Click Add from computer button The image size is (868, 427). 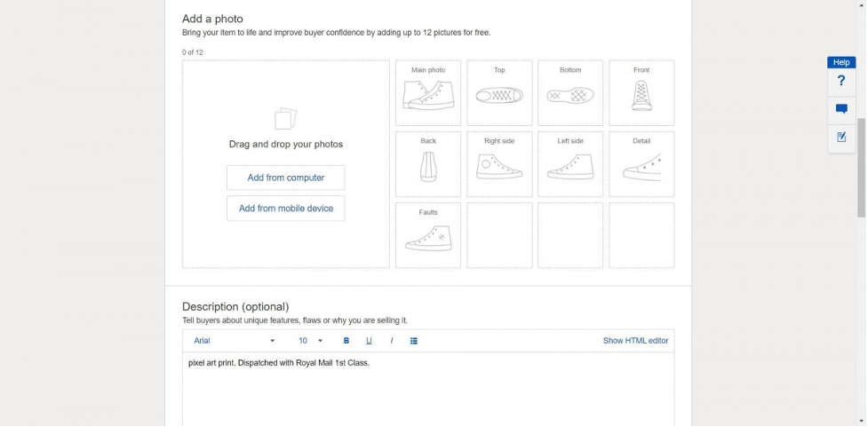point(285,178)
